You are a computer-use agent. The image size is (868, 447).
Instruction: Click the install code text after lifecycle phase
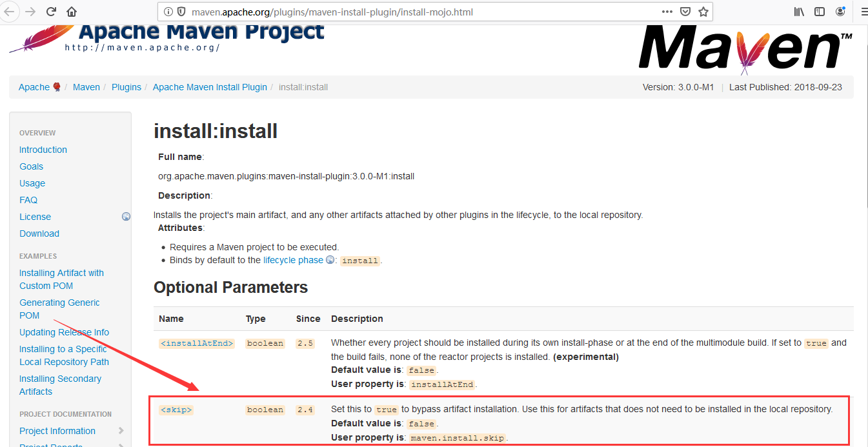click(360, 261)
